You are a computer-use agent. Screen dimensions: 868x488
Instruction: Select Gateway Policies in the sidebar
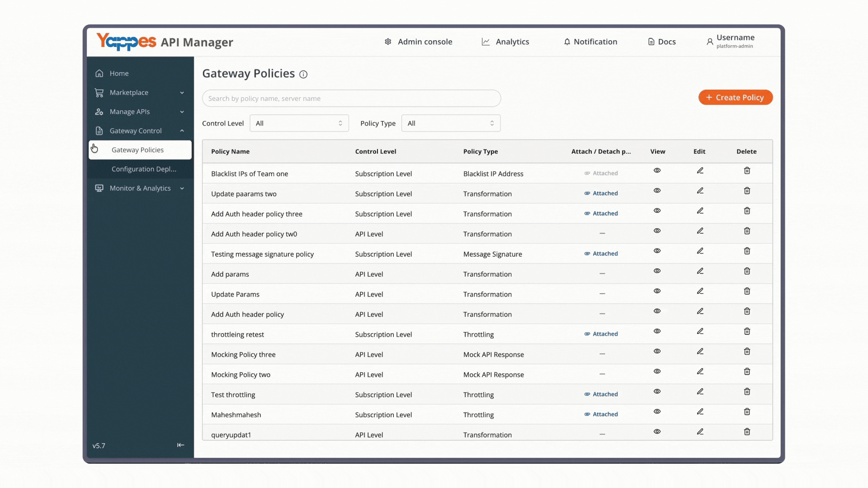[x=140, y=150]
